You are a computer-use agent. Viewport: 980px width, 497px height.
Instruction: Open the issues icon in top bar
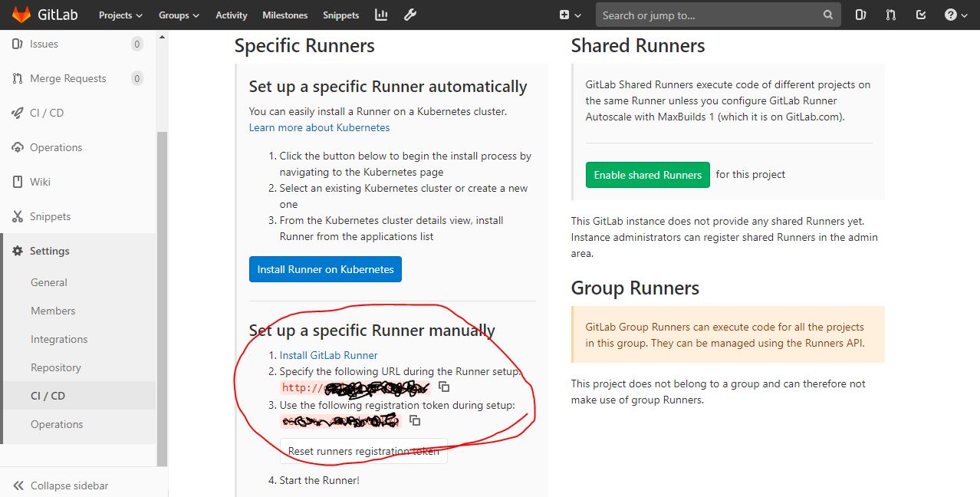(861, 15)
